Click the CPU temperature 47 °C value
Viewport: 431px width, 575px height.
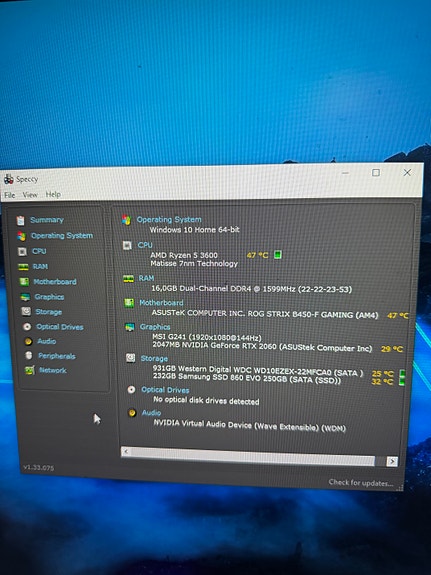click(257, 255)
